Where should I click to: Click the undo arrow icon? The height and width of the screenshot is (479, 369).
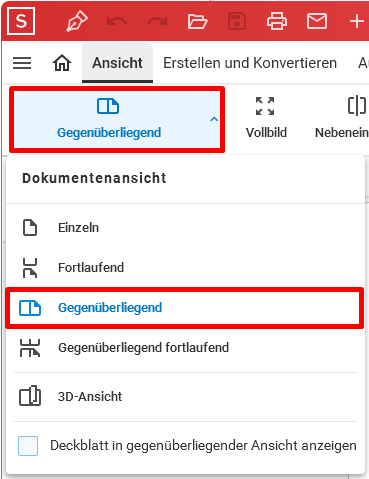[117, 22]
